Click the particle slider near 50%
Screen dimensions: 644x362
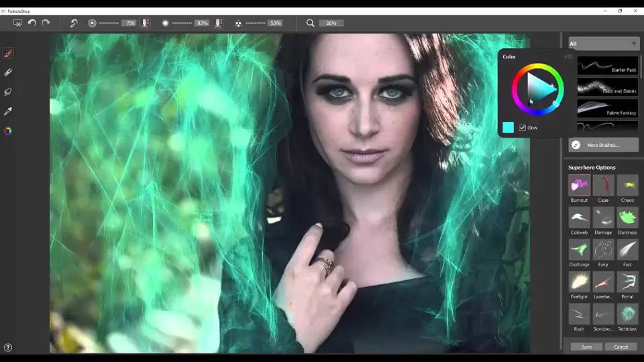[255, 23]
